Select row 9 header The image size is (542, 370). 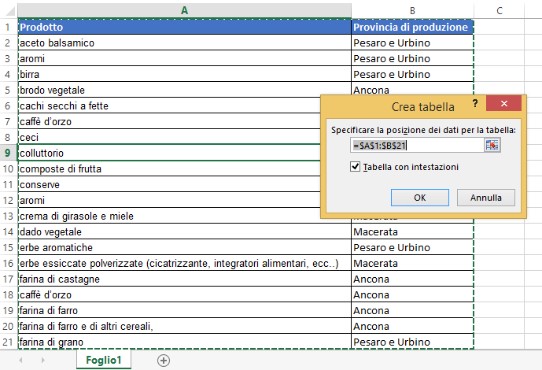[8, 153]
